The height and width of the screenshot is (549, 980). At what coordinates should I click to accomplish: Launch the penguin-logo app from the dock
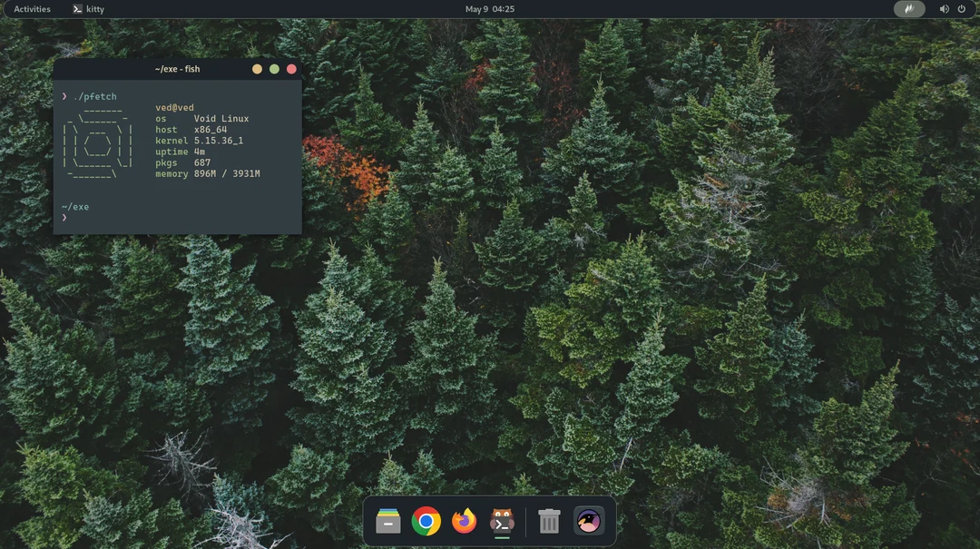pos(588,522)
